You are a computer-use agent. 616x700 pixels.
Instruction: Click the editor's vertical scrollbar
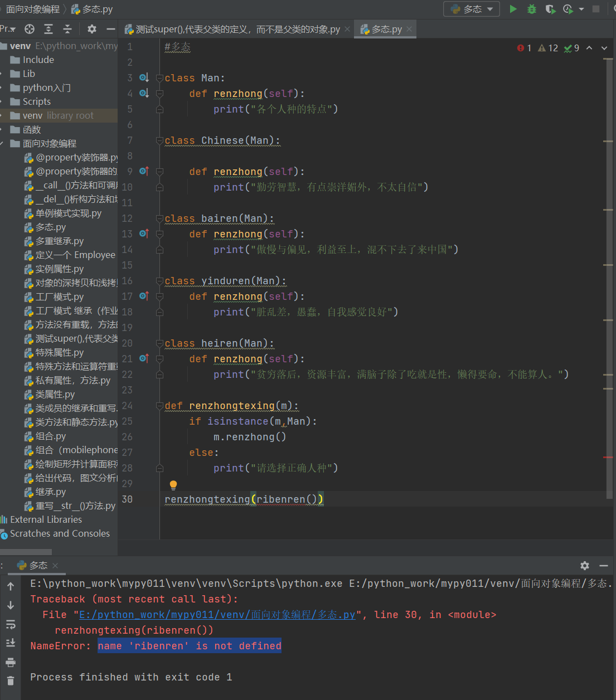pyautogui.click(x=609, y=279)
